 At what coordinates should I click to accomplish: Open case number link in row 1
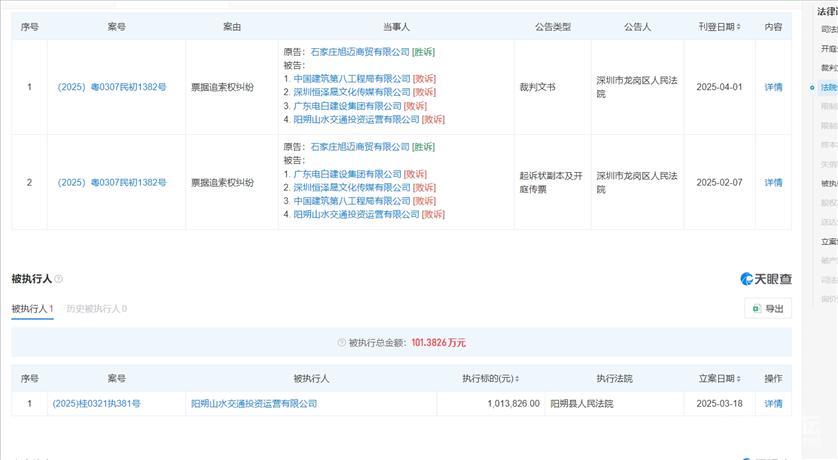pos(112,87)
